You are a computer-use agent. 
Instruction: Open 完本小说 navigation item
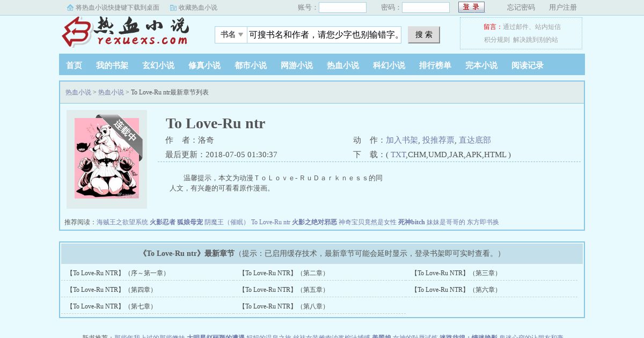click(481, 65)
